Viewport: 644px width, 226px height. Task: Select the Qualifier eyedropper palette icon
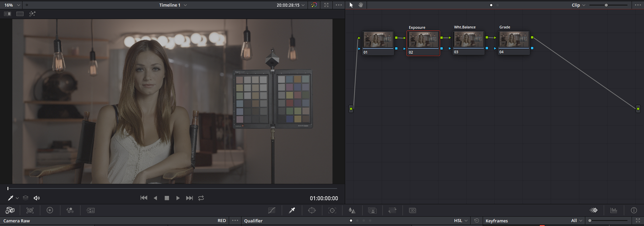coord(292,210)
